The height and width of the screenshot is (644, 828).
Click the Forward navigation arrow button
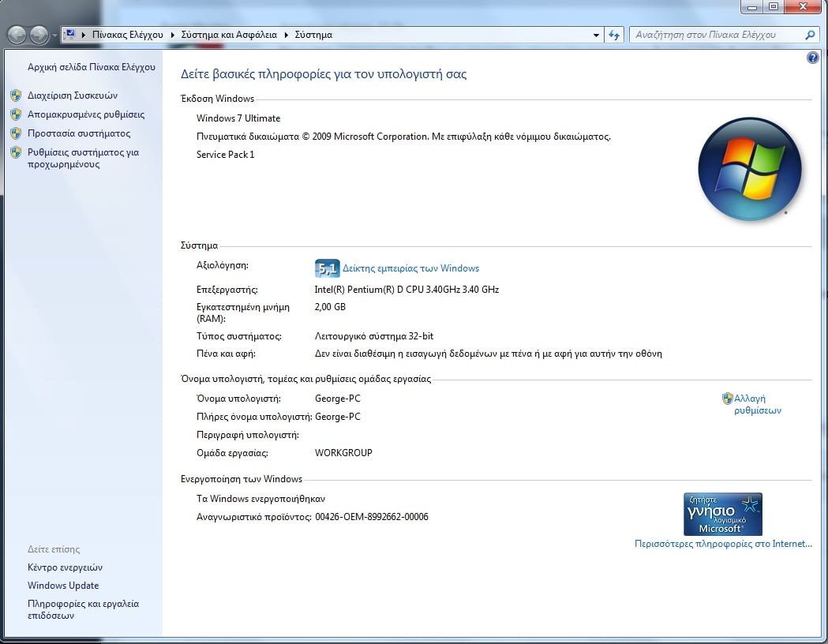(39, 35)
